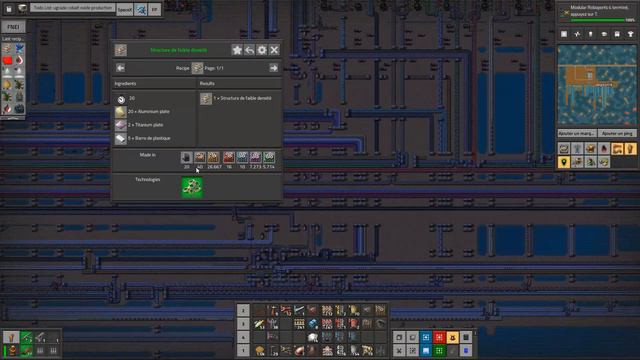
Task: Click the low density structure icon in window title
Action: [120, 50]
